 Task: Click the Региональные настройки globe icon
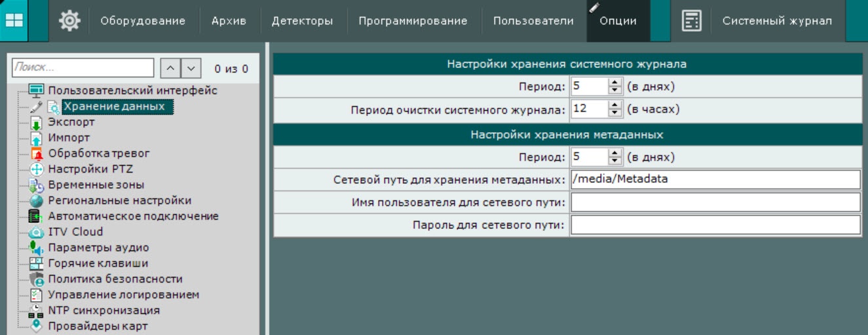(37, 201)
